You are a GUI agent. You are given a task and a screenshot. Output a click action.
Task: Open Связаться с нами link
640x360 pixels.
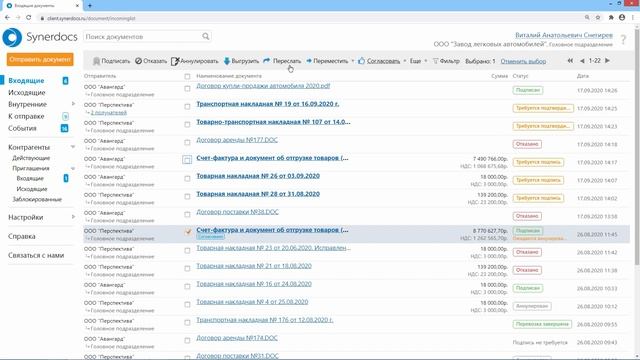[36, 256]
